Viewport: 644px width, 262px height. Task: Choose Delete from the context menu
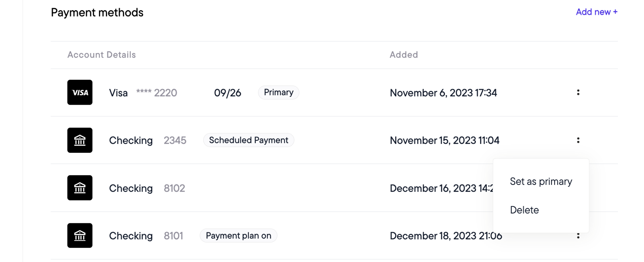524,210
